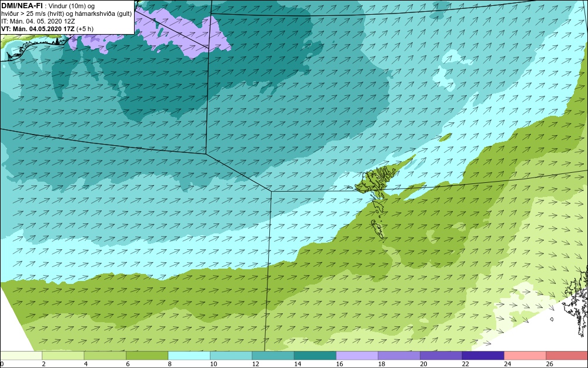Image resolution: width=588 pixels, height=368 pixels.
Task: Click the 22–24 m/s dark indigo swatch
Action: coord(483,356)
